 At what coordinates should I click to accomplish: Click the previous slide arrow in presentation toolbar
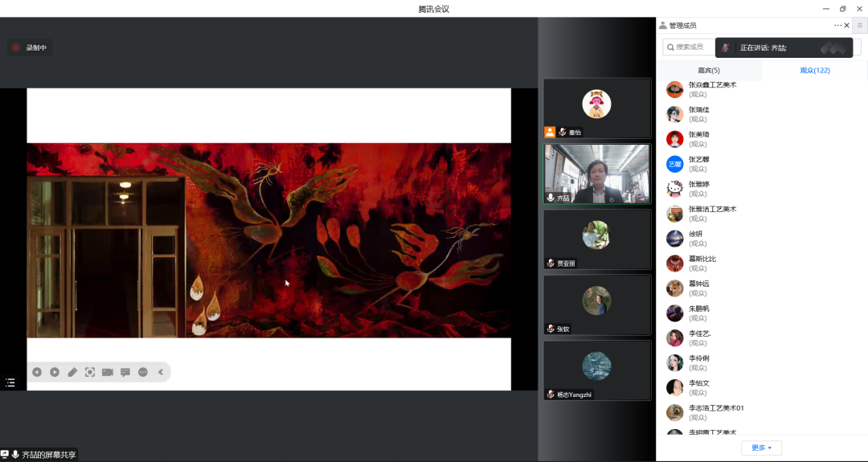[37, 372]
